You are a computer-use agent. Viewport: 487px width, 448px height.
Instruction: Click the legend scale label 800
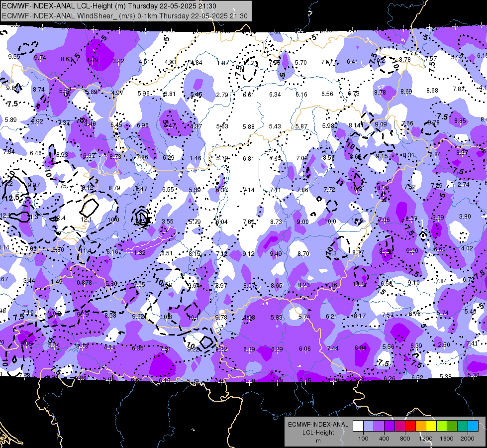click(405, 439)
